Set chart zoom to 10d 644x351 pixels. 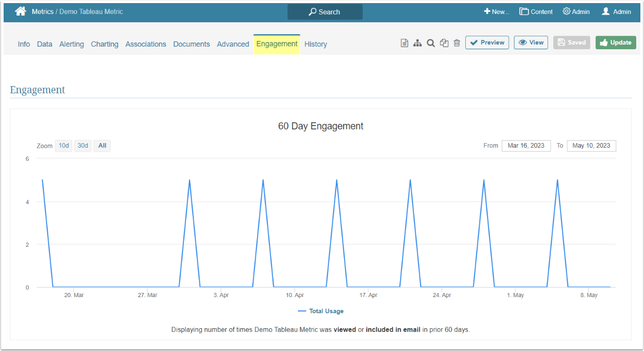click(64, 146)
